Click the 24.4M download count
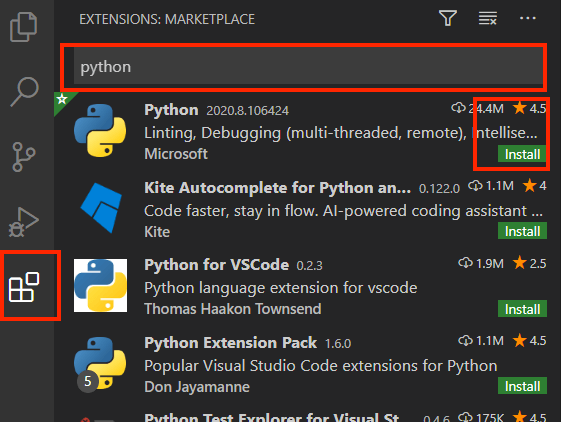Image resolution: width=561 pixels, height=422 pixels. (486, 108)
